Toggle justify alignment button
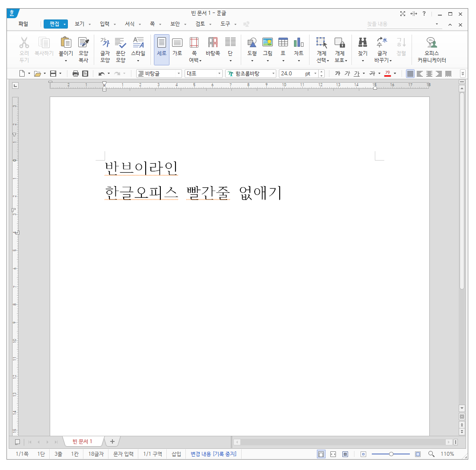The image size is (476, 470). 410,74
